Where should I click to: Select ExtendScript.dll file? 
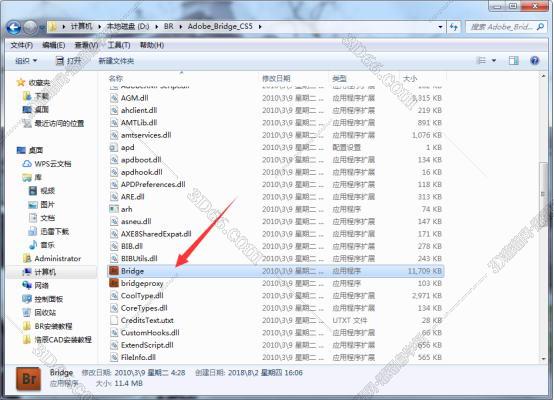(x=147, y=345)
